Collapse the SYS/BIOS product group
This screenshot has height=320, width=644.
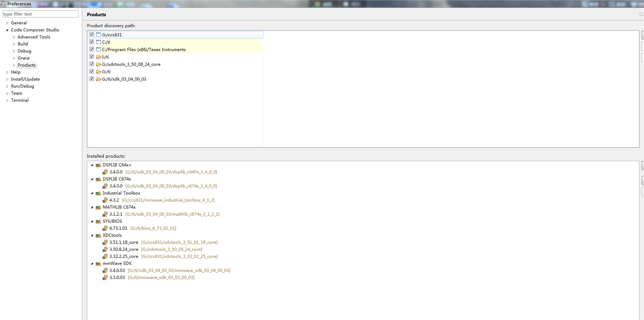coord(92,222)
